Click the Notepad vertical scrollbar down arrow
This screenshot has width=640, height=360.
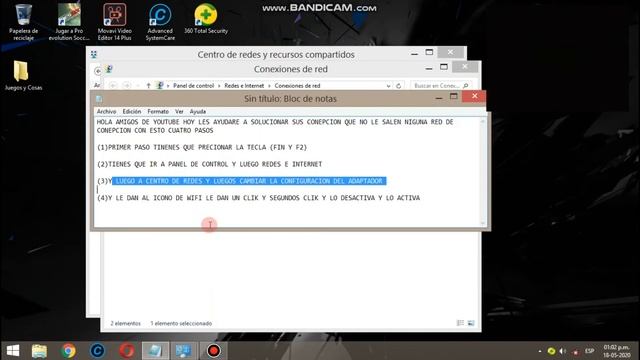coord(483,223)
